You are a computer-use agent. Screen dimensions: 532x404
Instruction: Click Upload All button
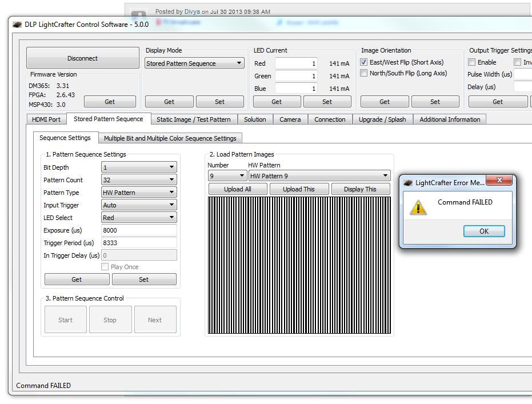click(238, 189)
